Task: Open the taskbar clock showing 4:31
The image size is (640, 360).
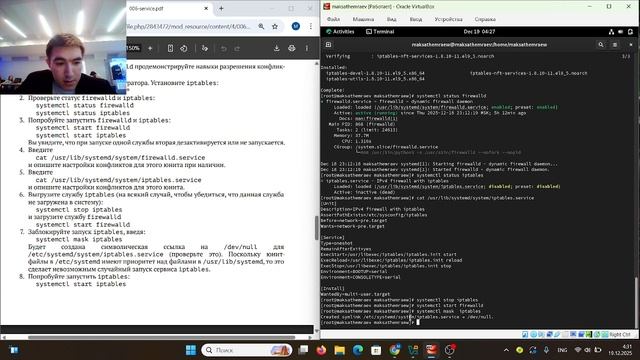Action: 621,350
